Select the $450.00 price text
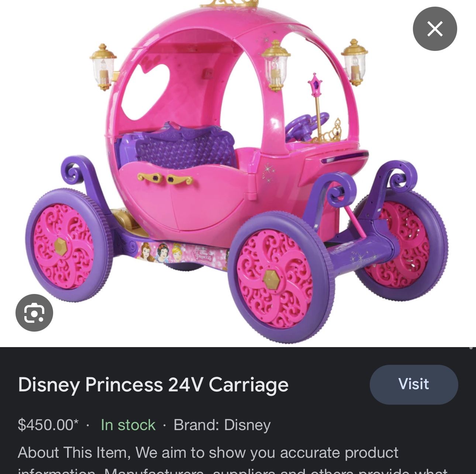 pyautogui.click(x=48, y=425)
